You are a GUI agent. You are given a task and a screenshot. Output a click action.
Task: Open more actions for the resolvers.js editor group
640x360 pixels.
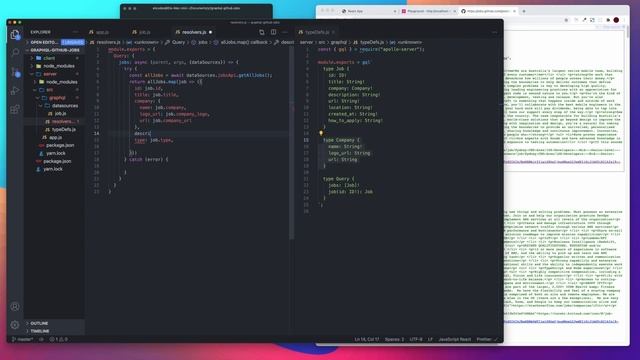pos(285,32)
